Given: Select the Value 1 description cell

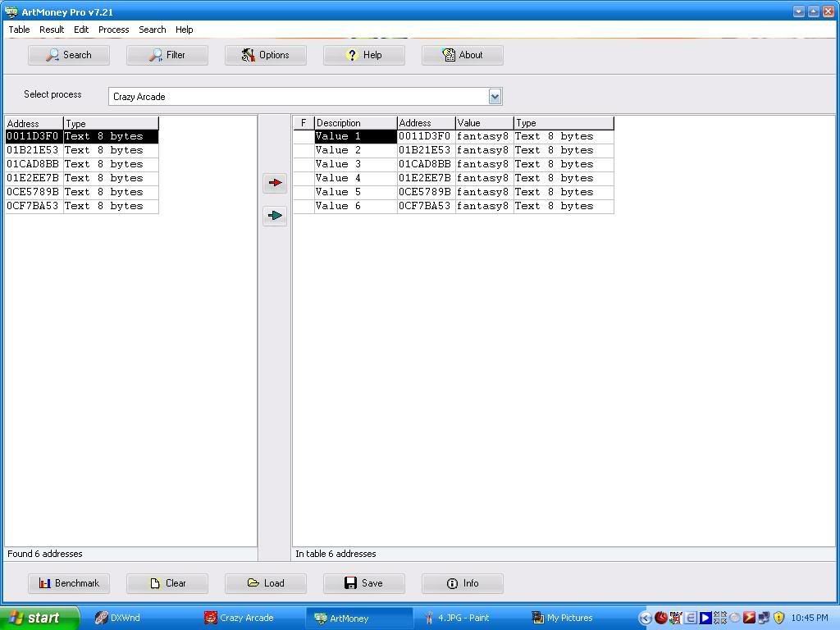Looking at the screenshot, I should coord(356,137).
